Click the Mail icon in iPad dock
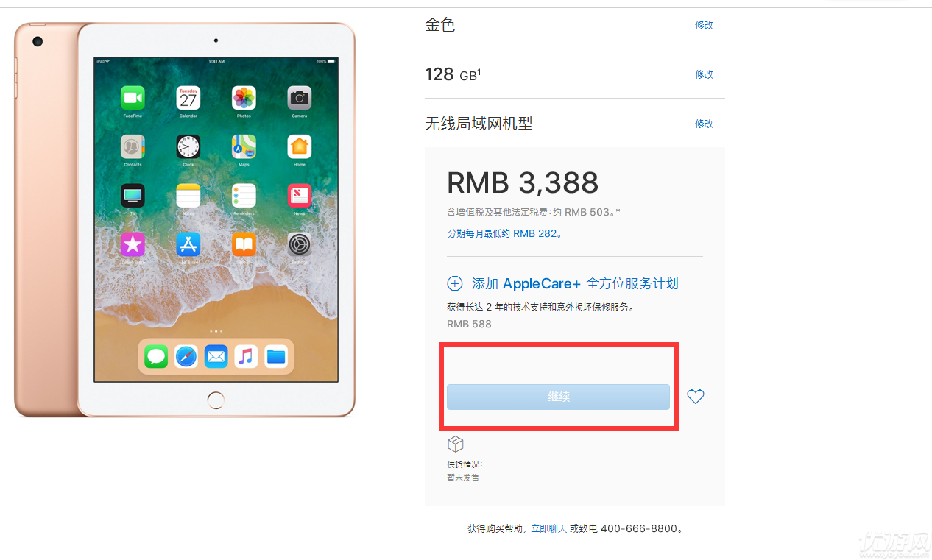This screenshot has width=932, height=560. [x=216, y=357]
